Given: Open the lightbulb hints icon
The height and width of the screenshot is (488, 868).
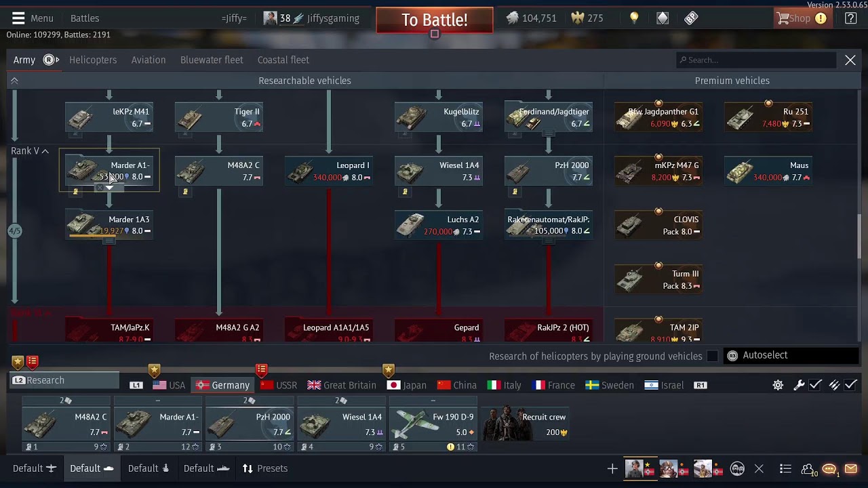Looking at the screenshot, I should click(x=634, y=18).
